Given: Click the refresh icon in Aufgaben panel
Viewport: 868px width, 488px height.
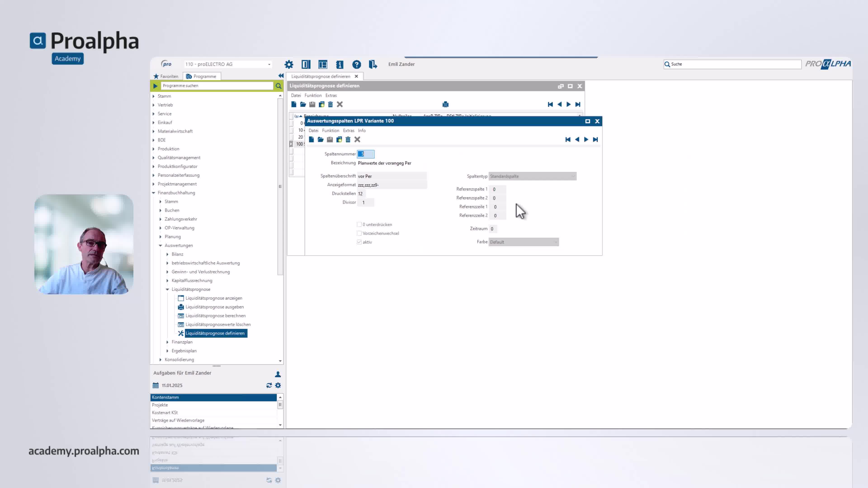Looking at the screenshot, I should click(269, 385).
